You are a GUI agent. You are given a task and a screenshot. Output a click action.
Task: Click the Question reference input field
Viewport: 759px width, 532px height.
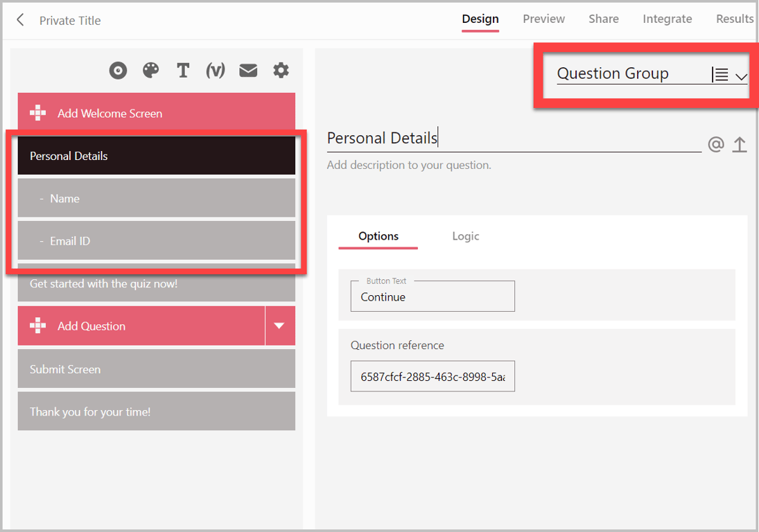[x=433, y=376]
